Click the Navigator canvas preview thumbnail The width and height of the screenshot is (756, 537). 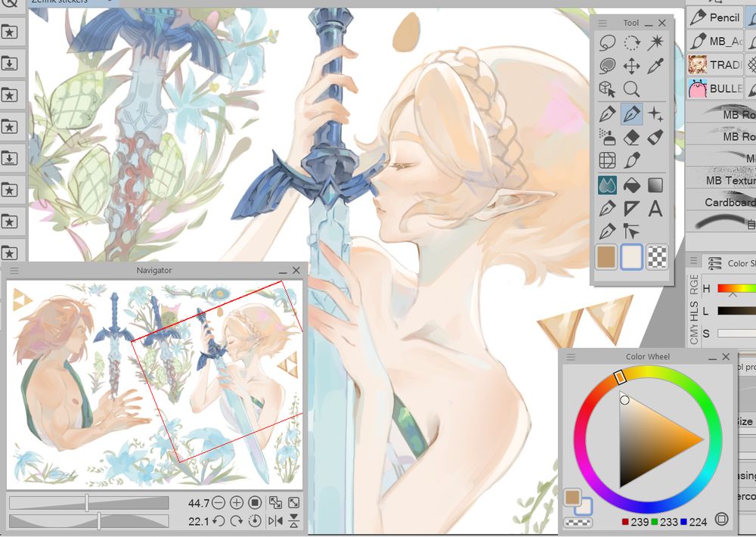[155, 384]
